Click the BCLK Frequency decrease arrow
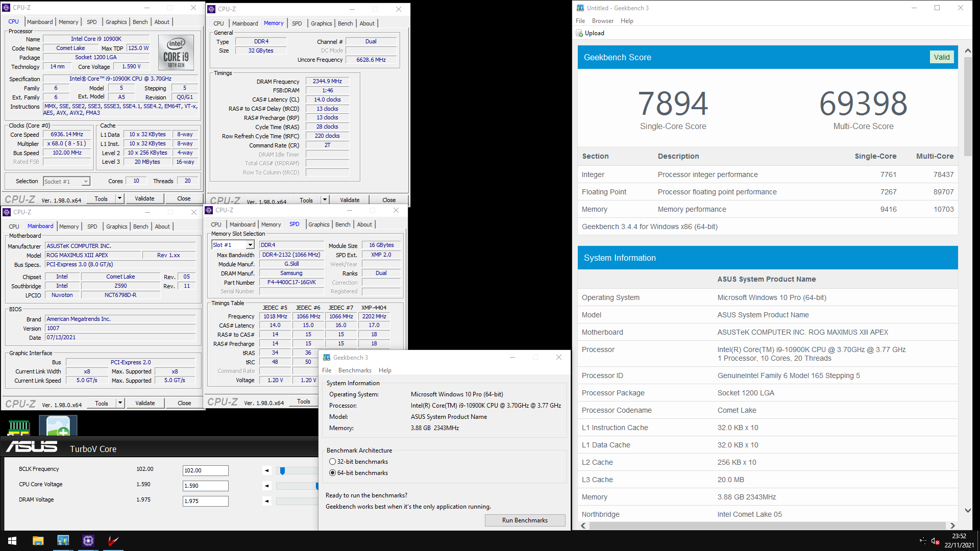Viewport: 980px width, 551px height. tap(266, 470)
